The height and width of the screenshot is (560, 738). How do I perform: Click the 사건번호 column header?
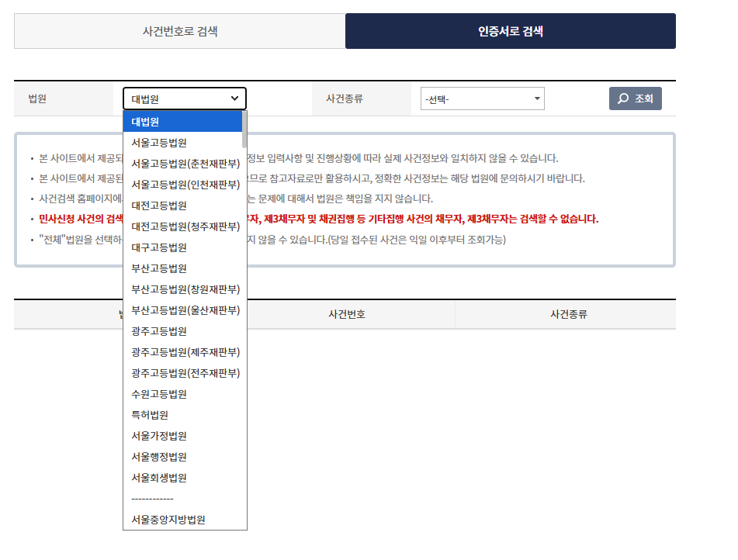(x=346, y=314)
